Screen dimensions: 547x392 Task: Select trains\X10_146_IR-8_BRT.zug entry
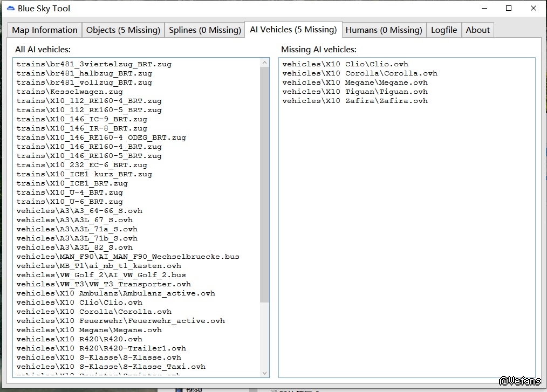coord(81,128)
